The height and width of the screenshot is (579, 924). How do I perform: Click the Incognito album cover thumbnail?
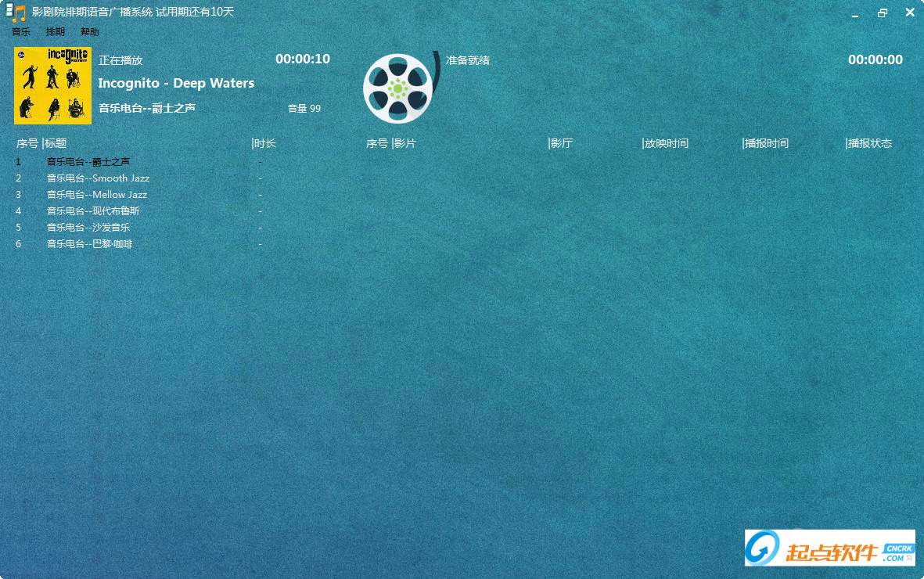click(x=52, y=85)
